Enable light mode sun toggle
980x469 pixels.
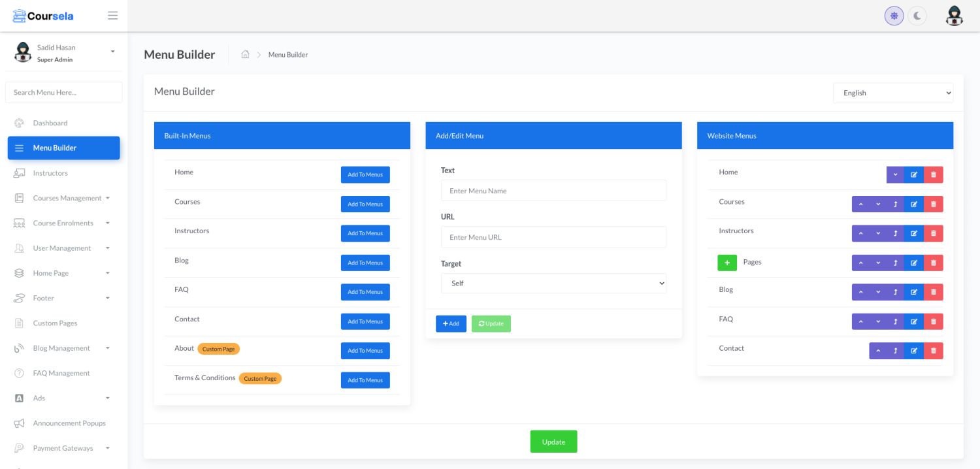(894, 16)
